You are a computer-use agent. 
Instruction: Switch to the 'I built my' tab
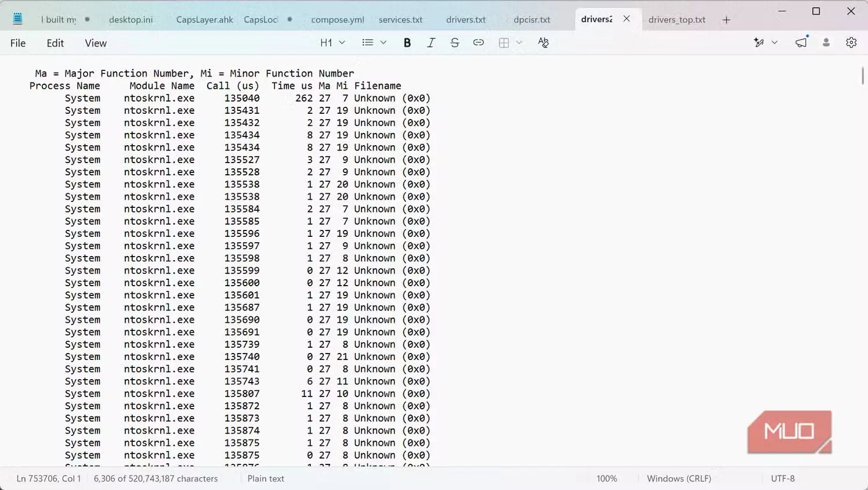pos(59,20)
